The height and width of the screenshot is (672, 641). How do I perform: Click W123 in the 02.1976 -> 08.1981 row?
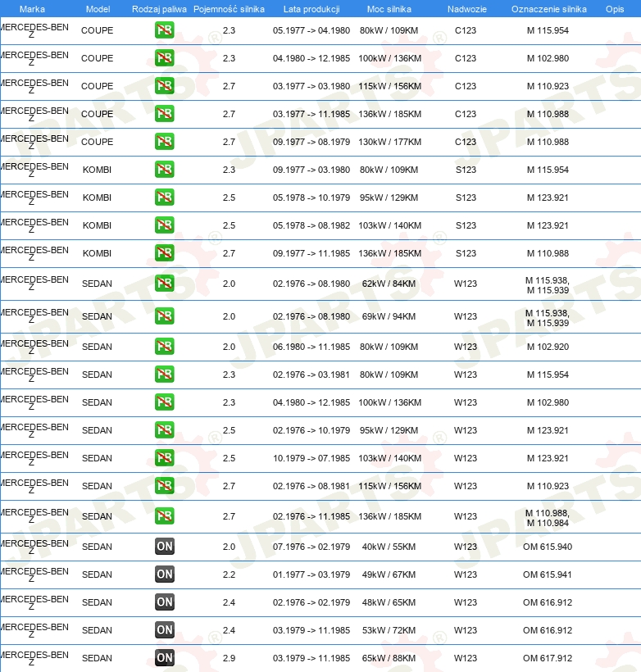click(466, 486)
